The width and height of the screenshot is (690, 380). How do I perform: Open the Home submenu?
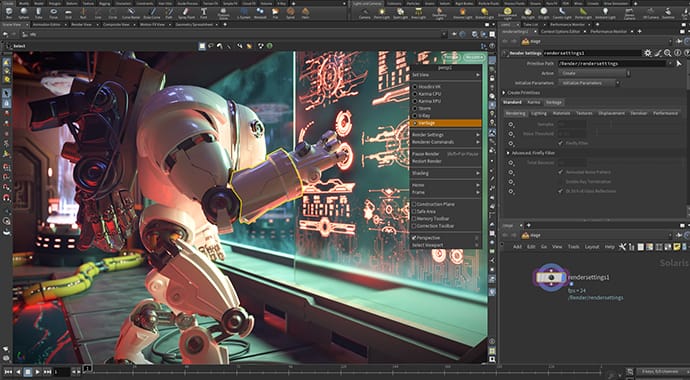tap(446, 185)
